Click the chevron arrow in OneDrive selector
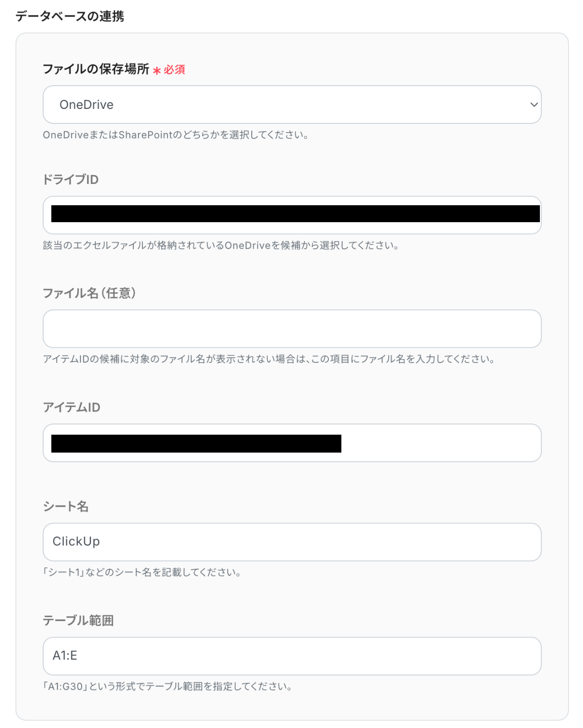Screen dimensions: 583x728 534,105
